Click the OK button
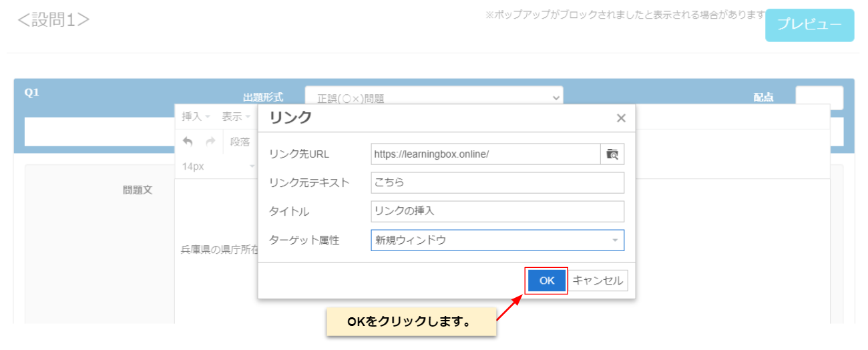Image resolution: width=868 pixels, height=350 pixels. pos(547,281)
